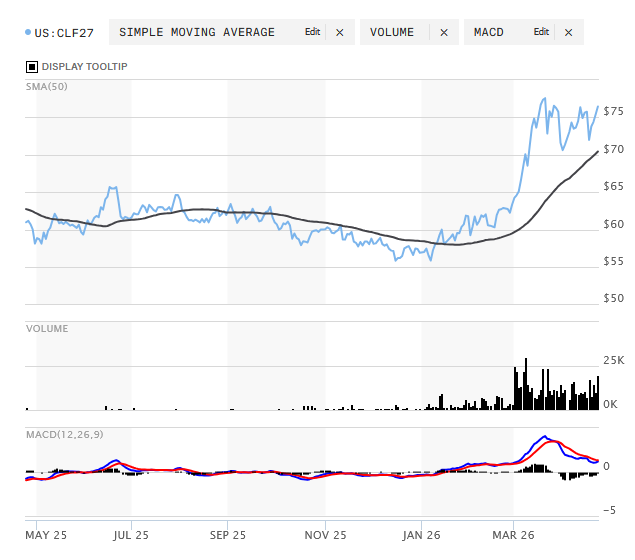Select the MACD indicator tag
The image size is (635, 560).
(x=524, y=32)
